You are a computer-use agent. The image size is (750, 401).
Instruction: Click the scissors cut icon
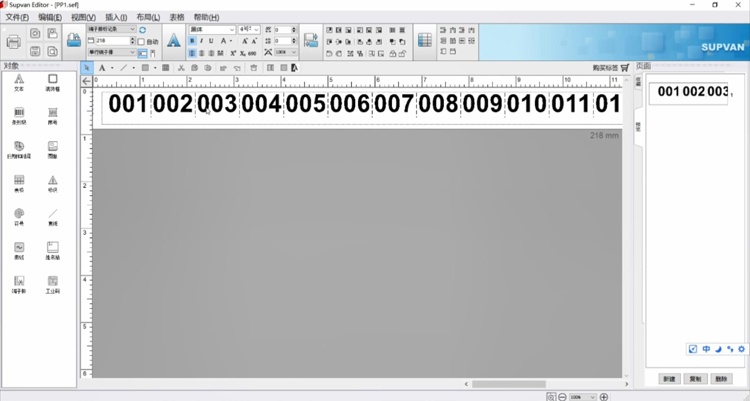coord(180,68)
